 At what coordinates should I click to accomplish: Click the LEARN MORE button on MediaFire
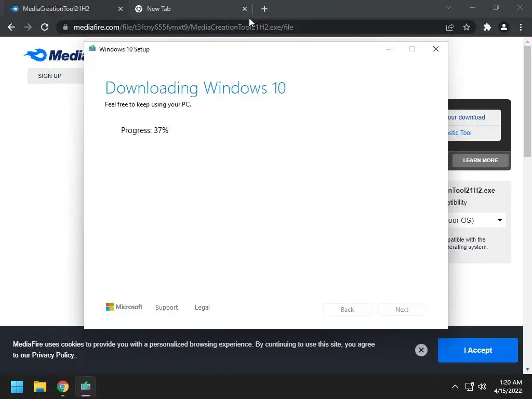pos(481,160)
